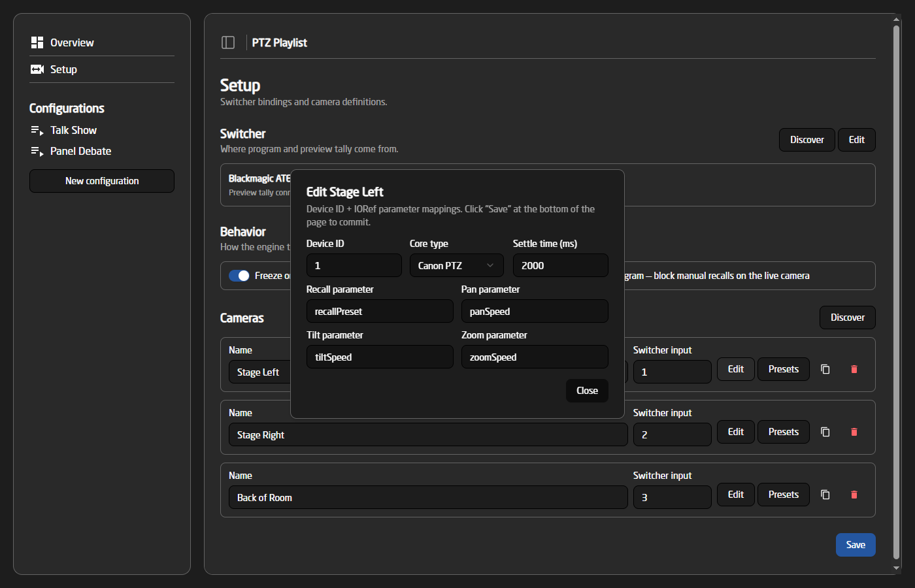Click Switcher input field showing 2
915x588 pixels.
(673, 434)
